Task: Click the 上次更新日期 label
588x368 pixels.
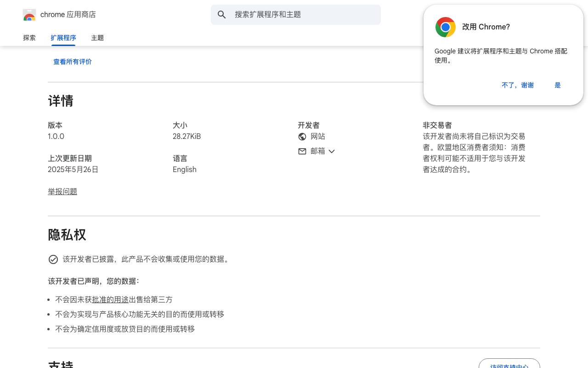Action: 70,159
